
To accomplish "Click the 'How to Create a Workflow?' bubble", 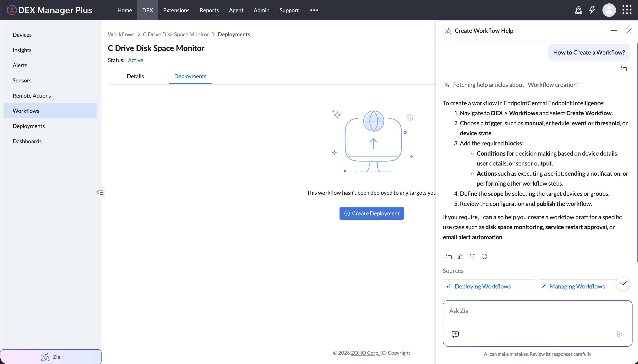I will pos(589,52).
